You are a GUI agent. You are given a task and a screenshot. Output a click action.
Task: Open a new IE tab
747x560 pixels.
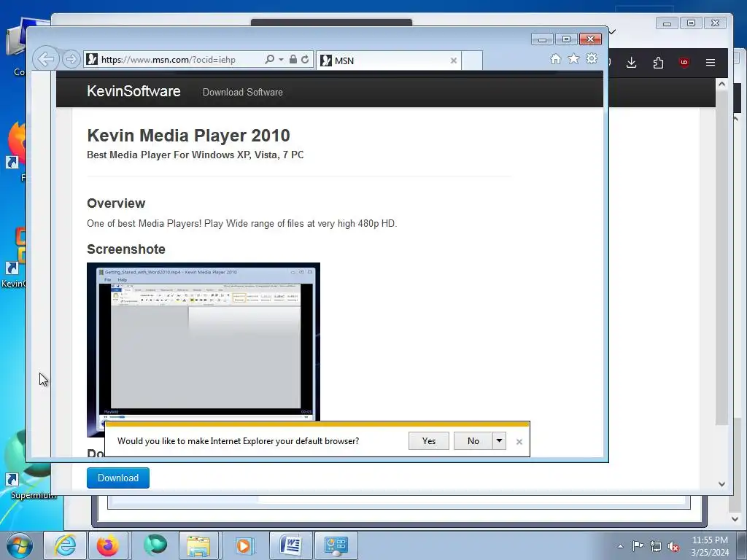pos(472,61)
